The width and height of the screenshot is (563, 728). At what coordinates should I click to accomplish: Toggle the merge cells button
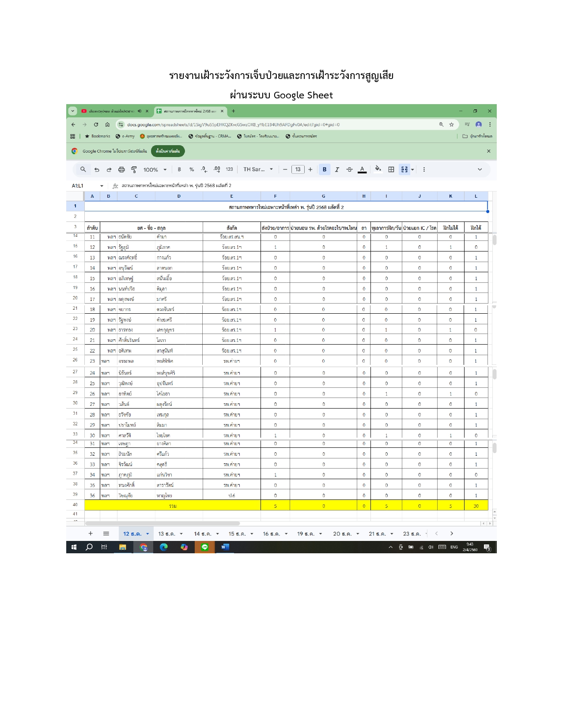pyautogui.click(x=404, y=169)
